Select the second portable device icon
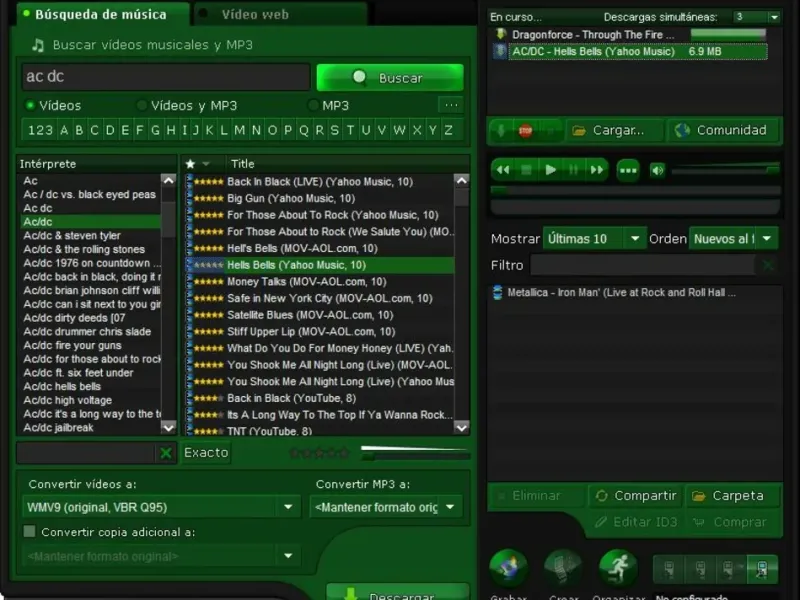The height and width of the screenshot is (600, 800). [x=700, y=568]
